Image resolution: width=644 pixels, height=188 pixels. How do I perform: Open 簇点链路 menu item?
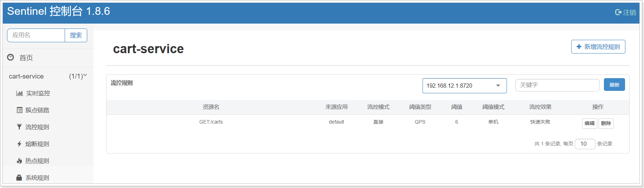point(37,110)
